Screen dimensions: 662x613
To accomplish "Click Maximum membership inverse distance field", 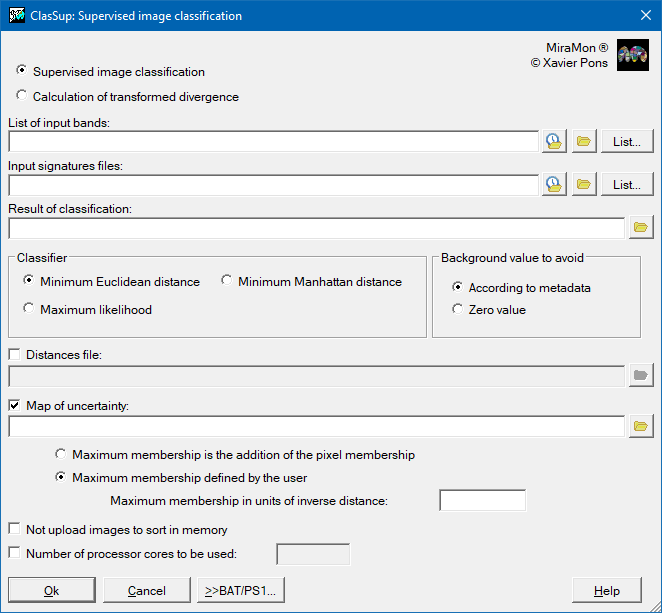I will [x=482, y=500].
